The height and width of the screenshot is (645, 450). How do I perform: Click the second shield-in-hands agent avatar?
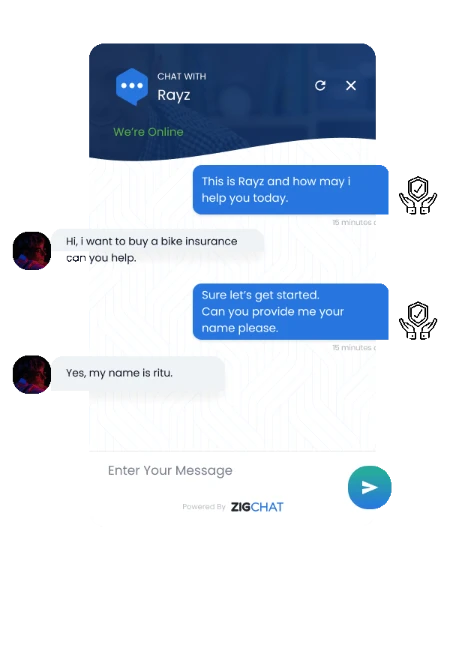(x=418, y=320)
